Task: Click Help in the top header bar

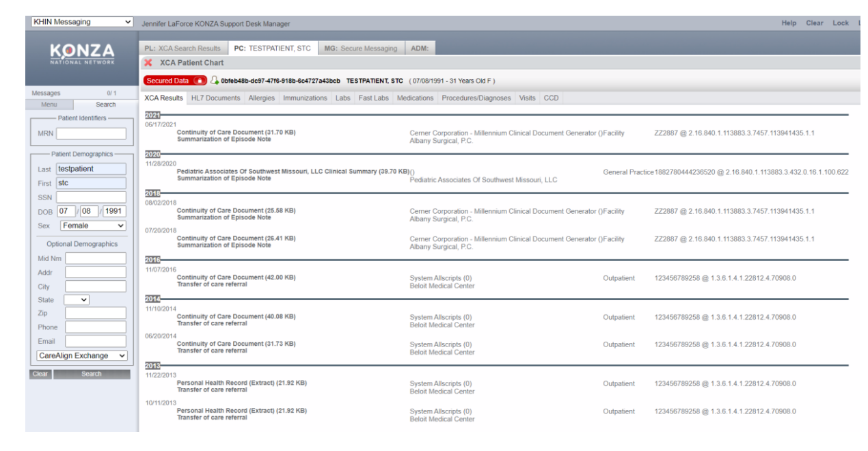Action: [789, 23]
